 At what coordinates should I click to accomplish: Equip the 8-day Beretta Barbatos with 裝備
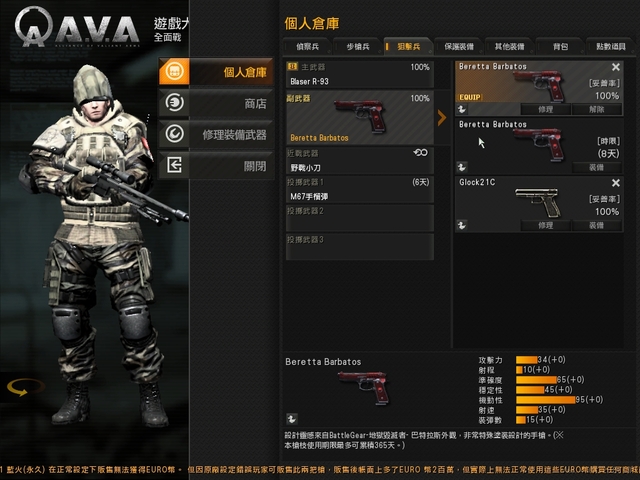point(597,167)
